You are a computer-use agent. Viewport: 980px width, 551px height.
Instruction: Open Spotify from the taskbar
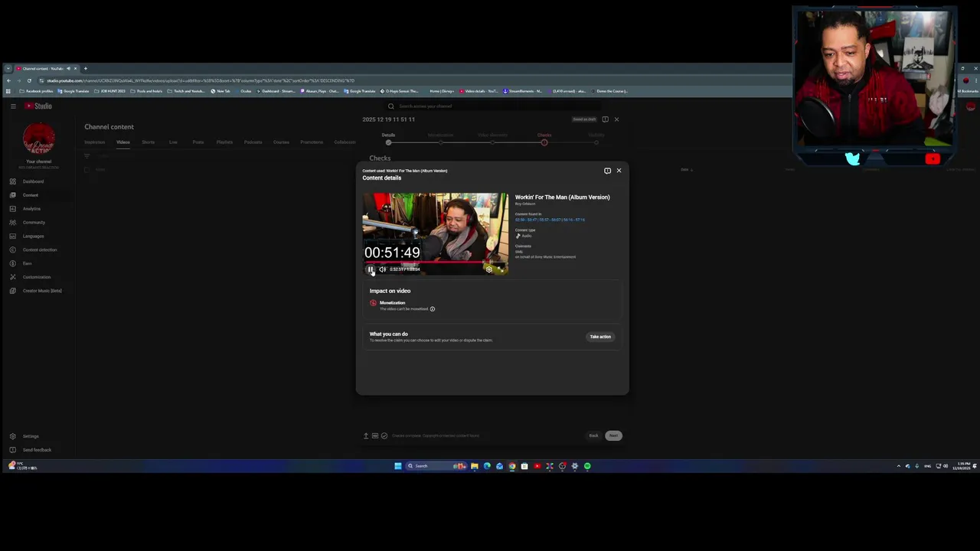coord(587,466)
